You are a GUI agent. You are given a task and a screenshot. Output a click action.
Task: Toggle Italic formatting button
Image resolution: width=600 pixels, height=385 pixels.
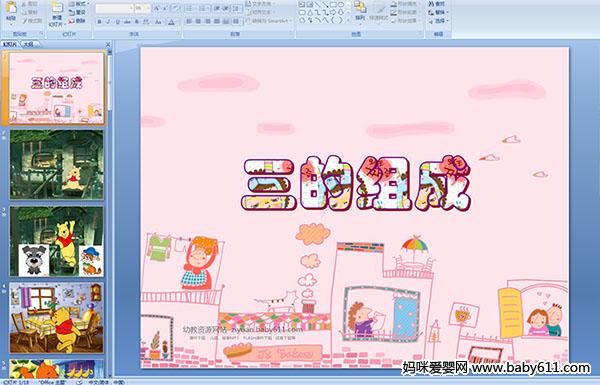click(x=108, y=22)
